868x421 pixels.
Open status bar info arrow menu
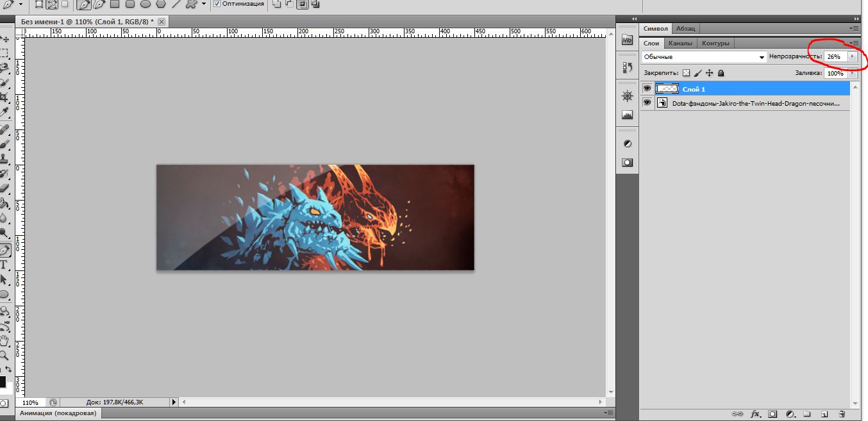point(174,402)
